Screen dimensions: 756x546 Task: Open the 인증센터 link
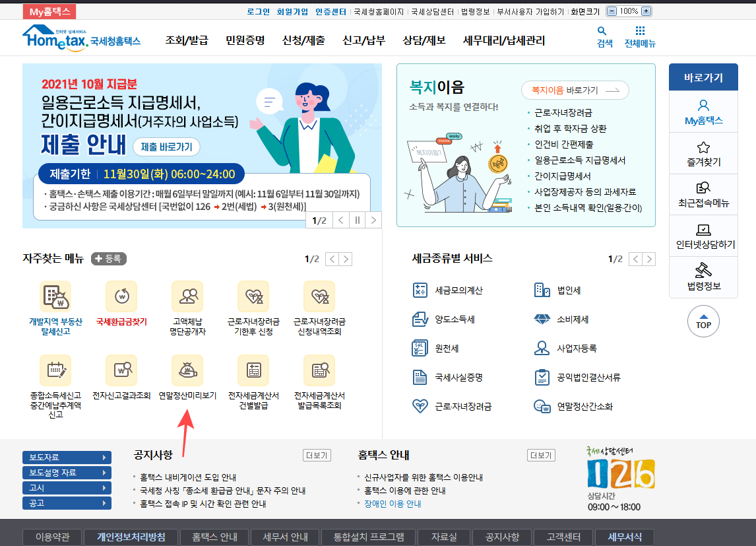[x=331, y=12]
